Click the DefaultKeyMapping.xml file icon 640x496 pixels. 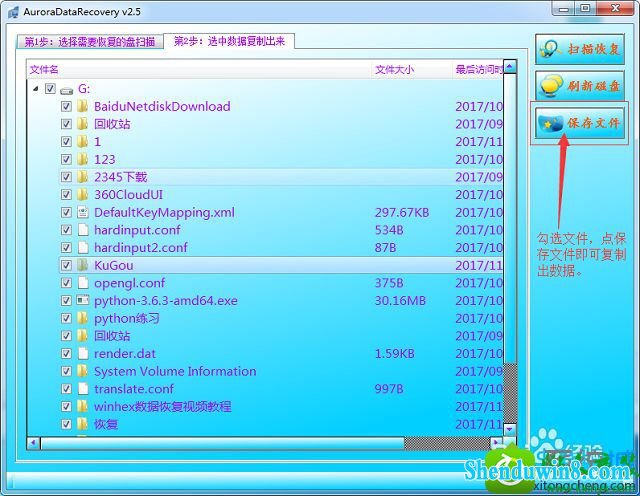(83, 212)
